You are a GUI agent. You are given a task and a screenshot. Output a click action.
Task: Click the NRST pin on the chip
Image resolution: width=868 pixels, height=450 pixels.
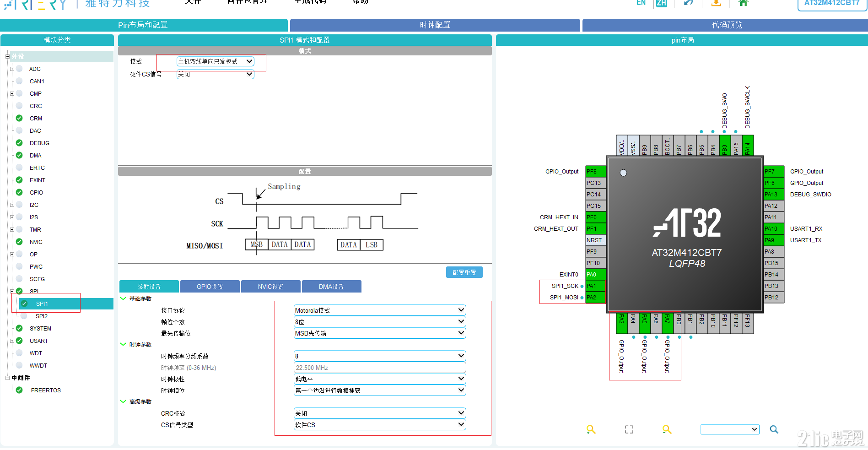[596, 240]
